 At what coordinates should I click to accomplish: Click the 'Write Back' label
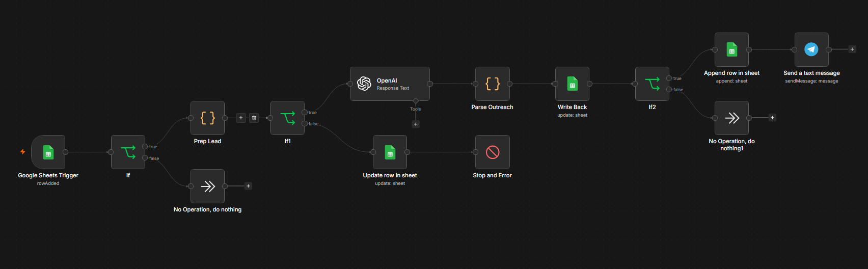[572, 107]
